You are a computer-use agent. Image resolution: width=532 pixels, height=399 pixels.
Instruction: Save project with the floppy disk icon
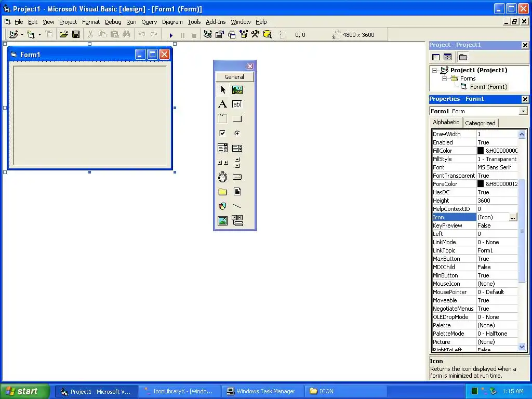click(76, 34)
